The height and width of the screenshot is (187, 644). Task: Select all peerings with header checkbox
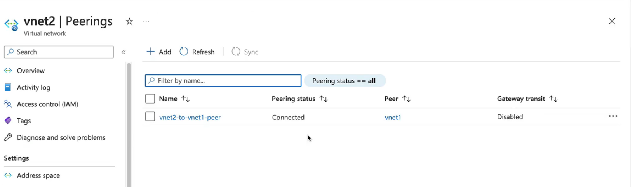[150, 99]
